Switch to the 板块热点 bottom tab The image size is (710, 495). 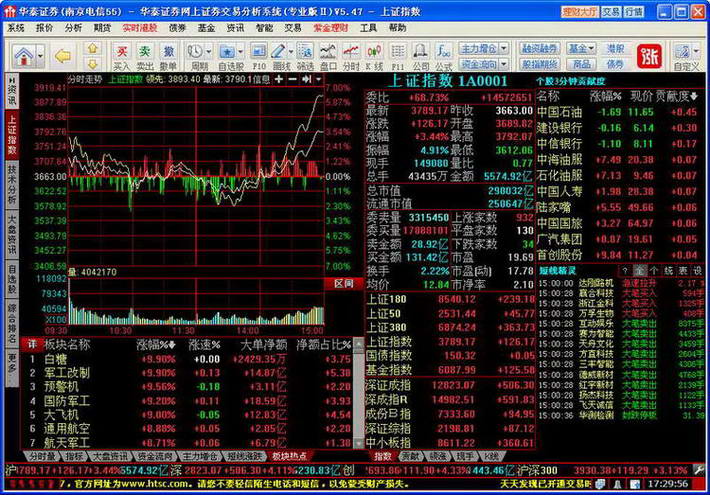[288, 455]
